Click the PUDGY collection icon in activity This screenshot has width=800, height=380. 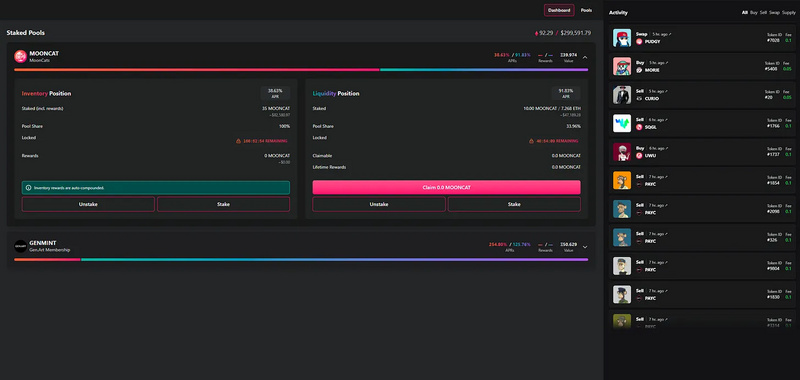point(639,41)
